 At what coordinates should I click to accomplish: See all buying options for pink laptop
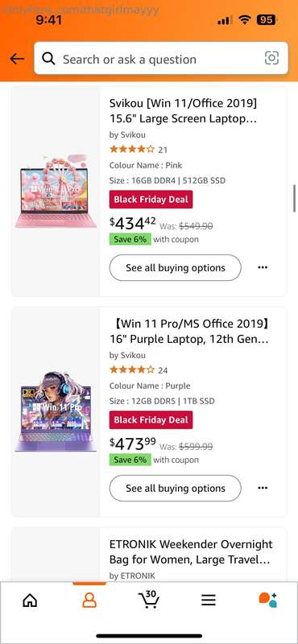click(x=175, y=268)
